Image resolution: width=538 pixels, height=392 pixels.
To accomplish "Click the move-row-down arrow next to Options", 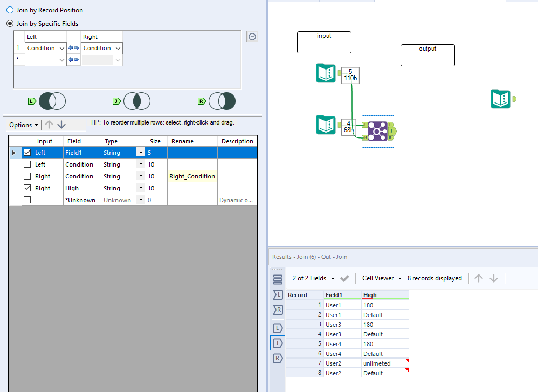I will 61,125.
